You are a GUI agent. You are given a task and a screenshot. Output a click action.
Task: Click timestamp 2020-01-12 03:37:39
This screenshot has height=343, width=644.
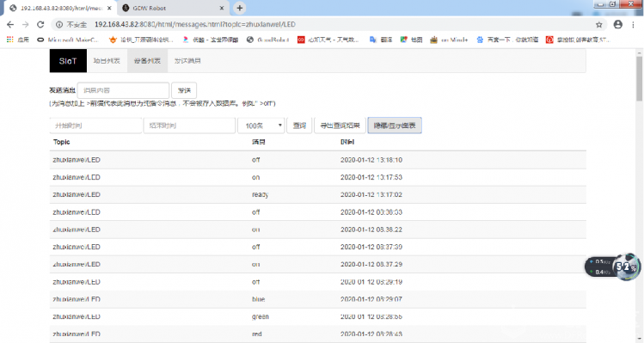point(371,247)
